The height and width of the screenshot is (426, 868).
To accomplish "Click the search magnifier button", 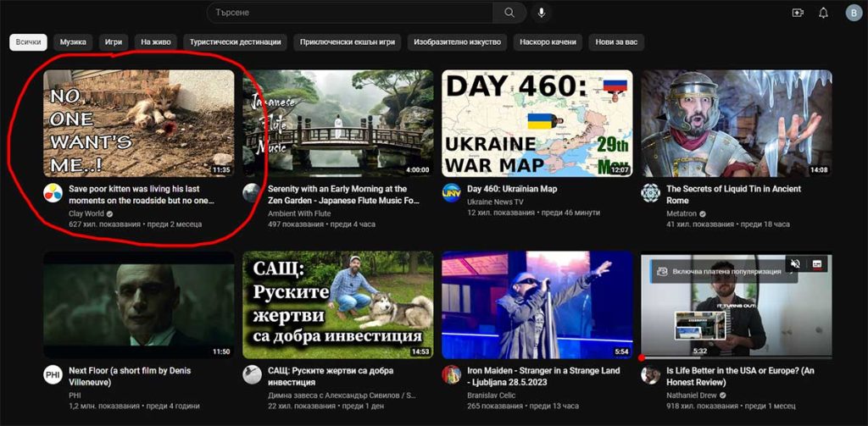I will tap(509, 13).
